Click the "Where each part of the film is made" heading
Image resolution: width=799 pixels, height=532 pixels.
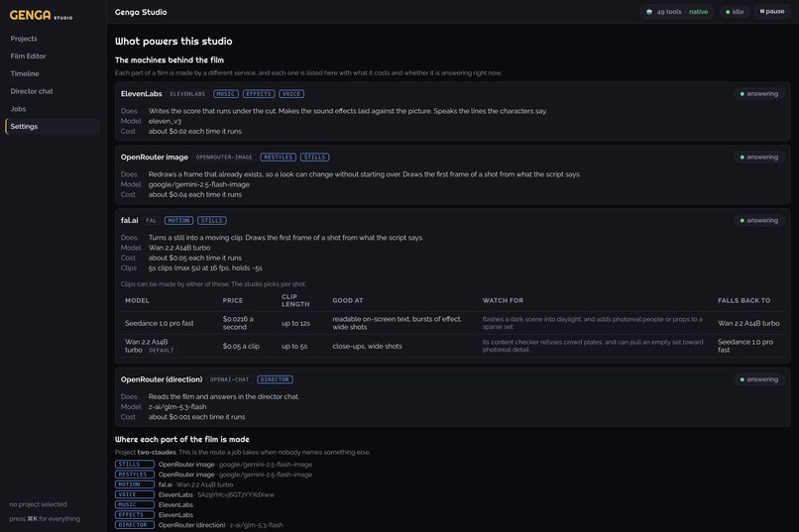click(182, 439)
